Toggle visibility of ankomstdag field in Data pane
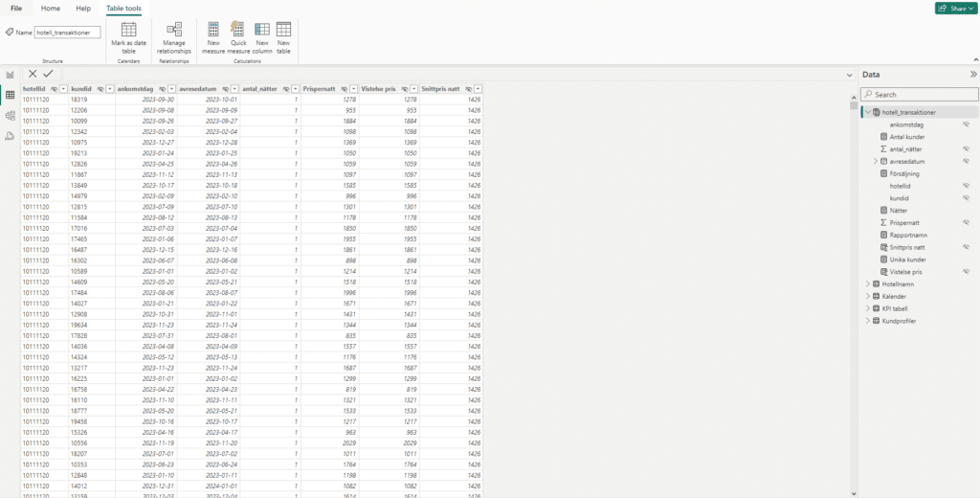Viewport: 980px width, 498px height. (966, 124)
